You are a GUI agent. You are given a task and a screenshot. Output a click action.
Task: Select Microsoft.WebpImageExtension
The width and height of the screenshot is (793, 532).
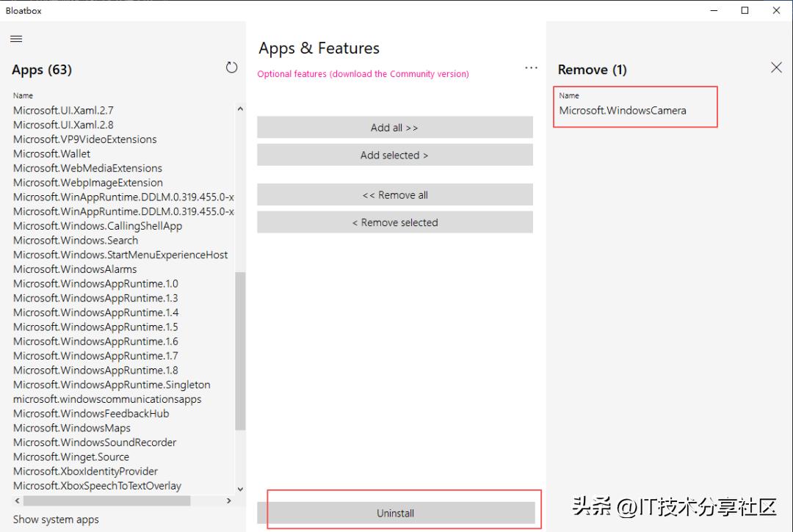(x=88, y=183)
